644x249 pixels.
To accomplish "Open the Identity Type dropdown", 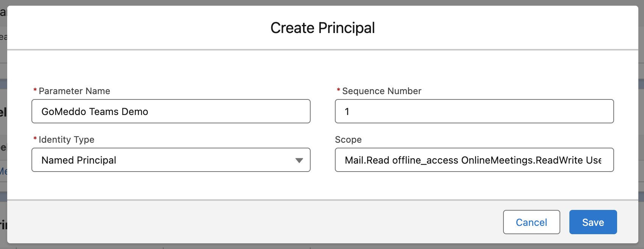I will (170, 160).
